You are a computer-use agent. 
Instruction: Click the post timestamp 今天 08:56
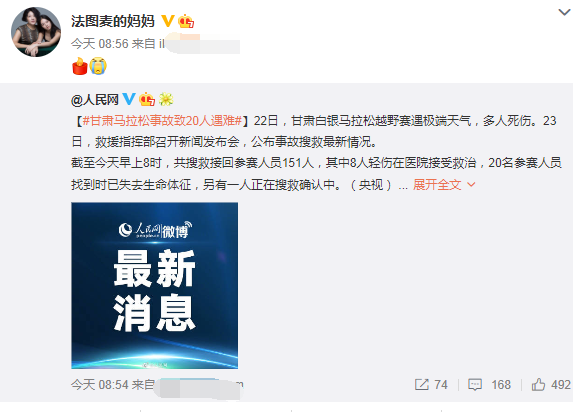click(100, 44)
